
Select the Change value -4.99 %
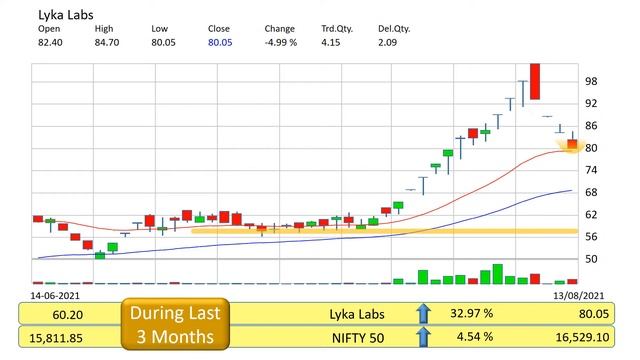click(281, 42)
